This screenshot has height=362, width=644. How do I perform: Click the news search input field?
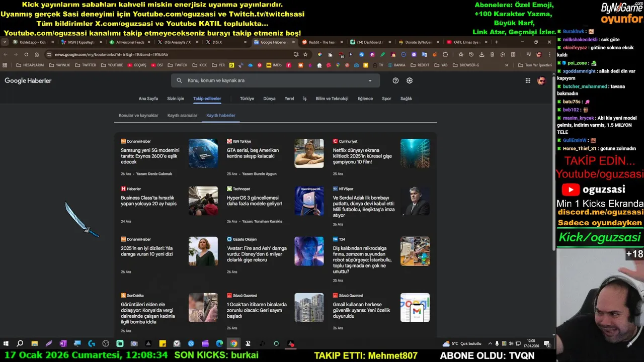(x=274, y=80)
